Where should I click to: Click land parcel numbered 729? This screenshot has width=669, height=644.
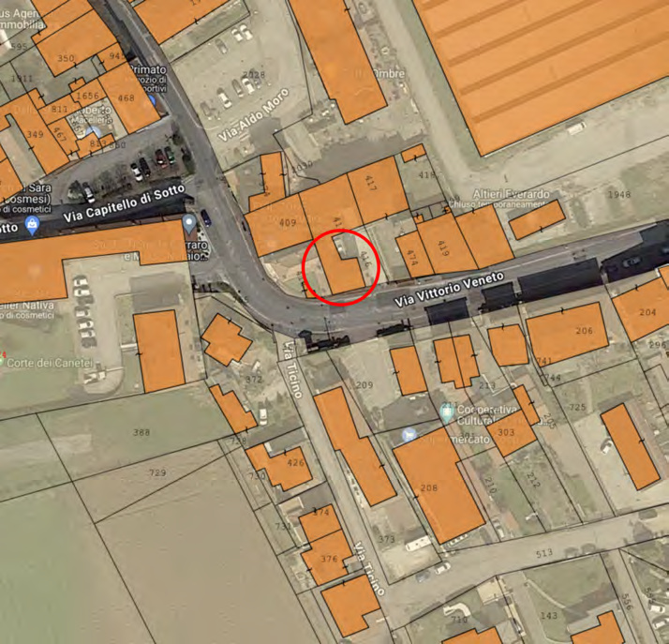point(157,472)
